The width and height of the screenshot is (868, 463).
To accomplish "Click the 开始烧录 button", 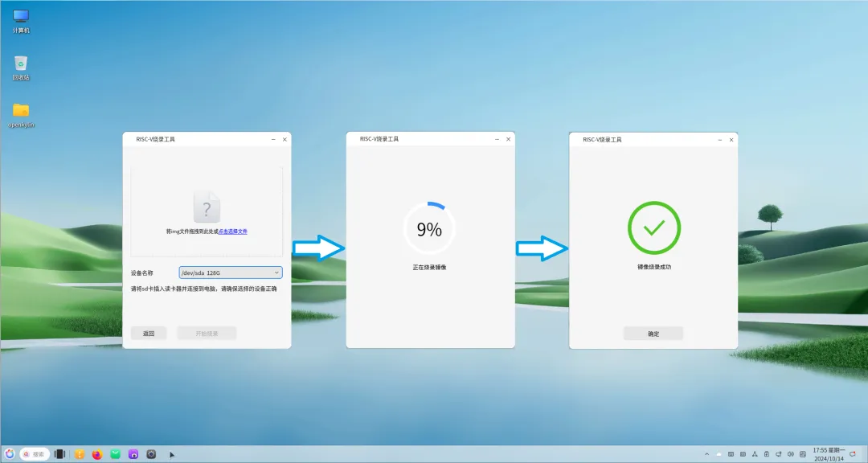I will (x=207, y=333).
